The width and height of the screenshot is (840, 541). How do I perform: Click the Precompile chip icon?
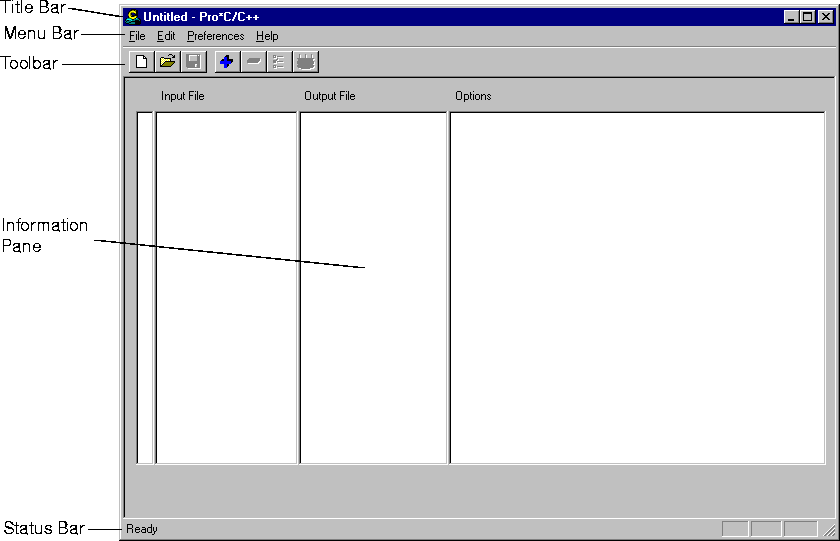(306, 62)
